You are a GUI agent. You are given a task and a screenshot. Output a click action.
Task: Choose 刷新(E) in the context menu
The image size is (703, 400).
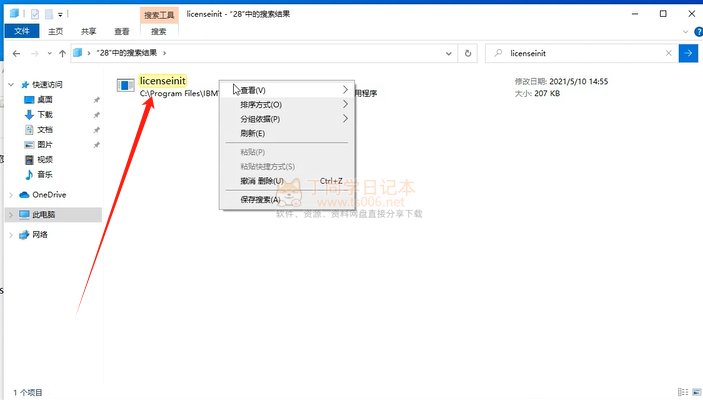tap(252, 133)
